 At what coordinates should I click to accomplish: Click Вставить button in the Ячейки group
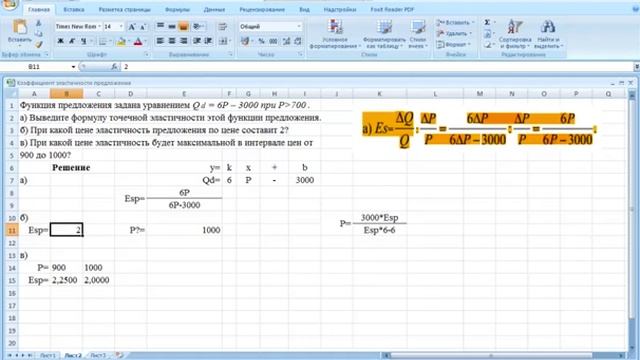[x=455, y=22]
